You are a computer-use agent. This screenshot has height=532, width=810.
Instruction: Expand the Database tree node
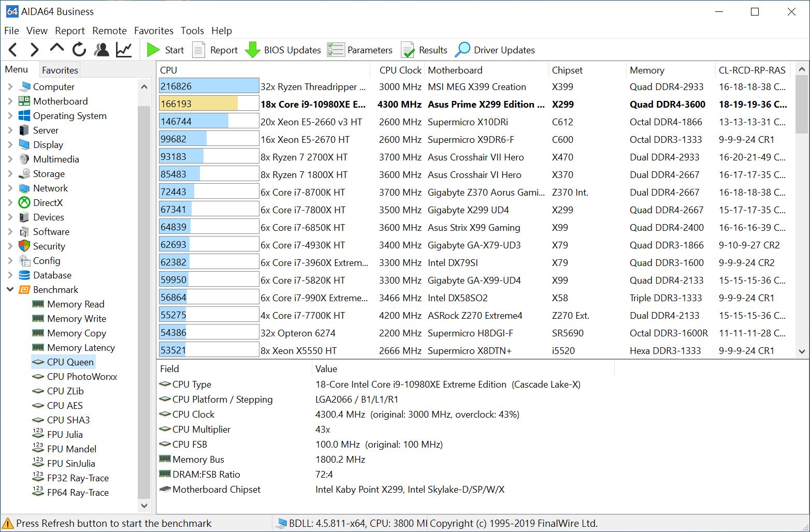pos(10,275)
